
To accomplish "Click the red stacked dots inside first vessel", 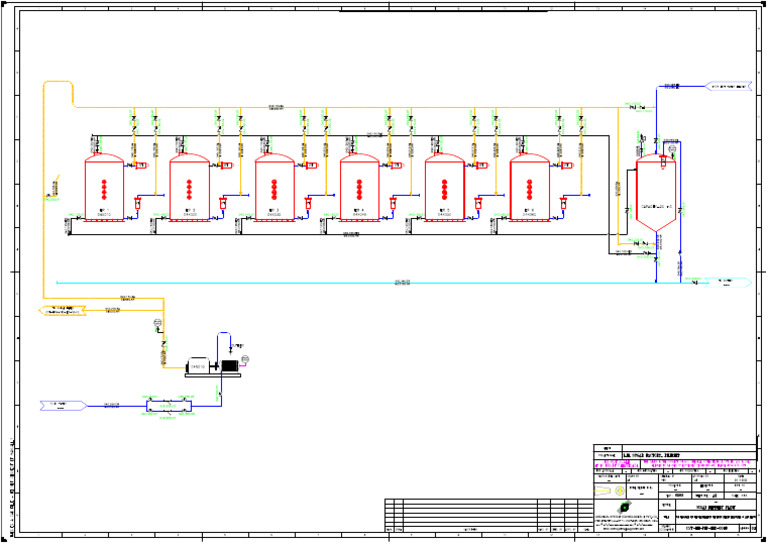I will click(x=104, y=189).
